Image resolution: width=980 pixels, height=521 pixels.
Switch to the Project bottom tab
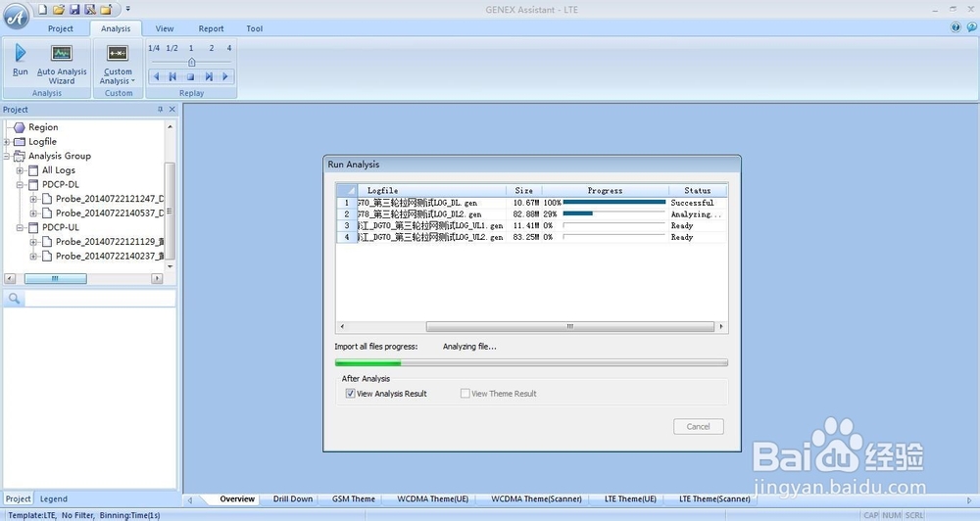18,499
